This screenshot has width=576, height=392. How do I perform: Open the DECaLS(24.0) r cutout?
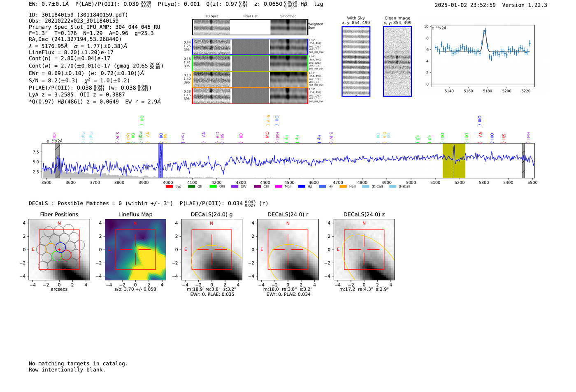tap(288, 249)
